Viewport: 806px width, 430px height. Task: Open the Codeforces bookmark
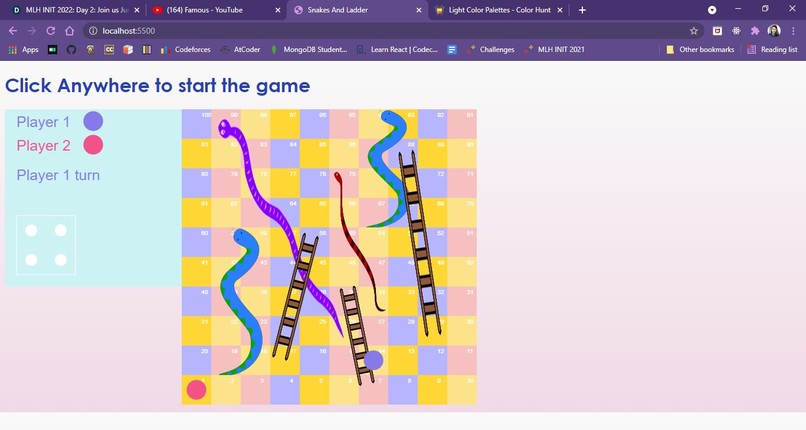(186, 50)
